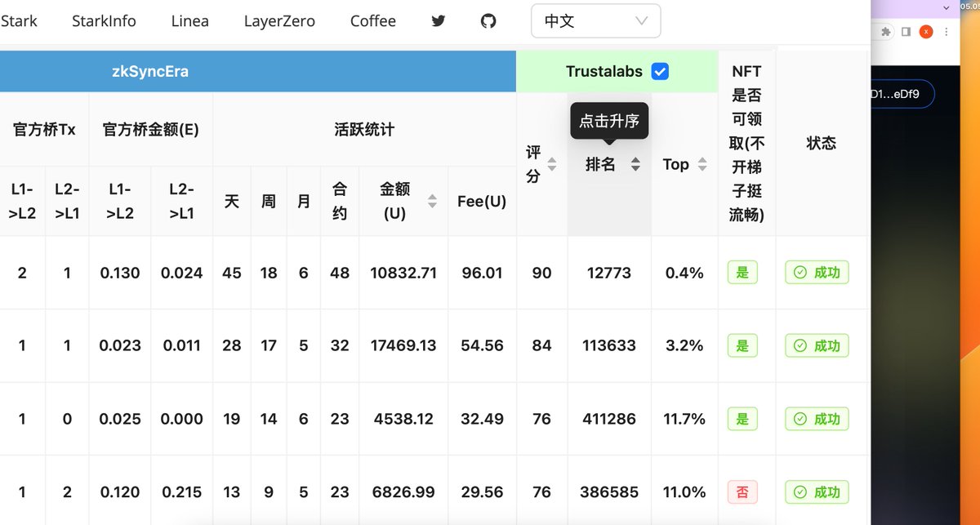Click rank value 113633
Image resolution: width=980 pixels, height=525 pixels.
pos(609,345)
